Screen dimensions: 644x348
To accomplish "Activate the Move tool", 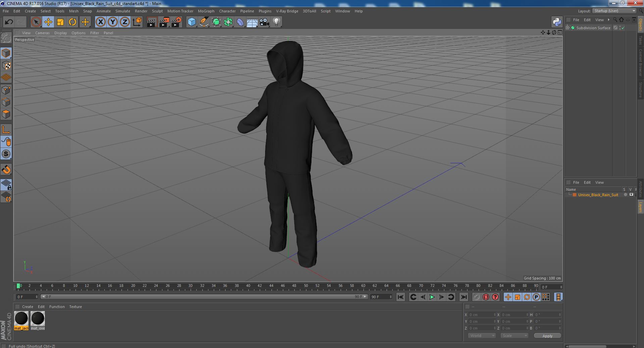I will 48,22.
